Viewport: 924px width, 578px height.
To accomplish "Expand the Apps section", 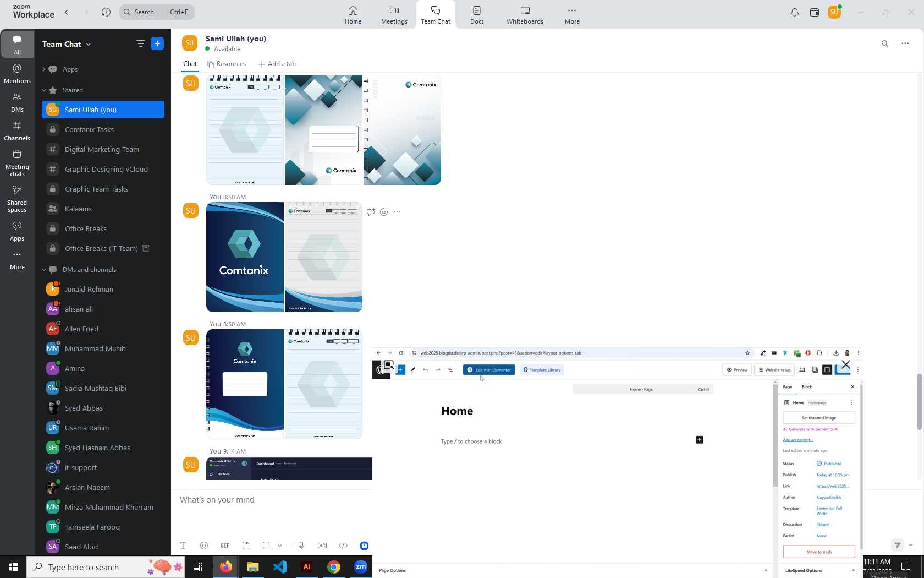I will point(43,69).
